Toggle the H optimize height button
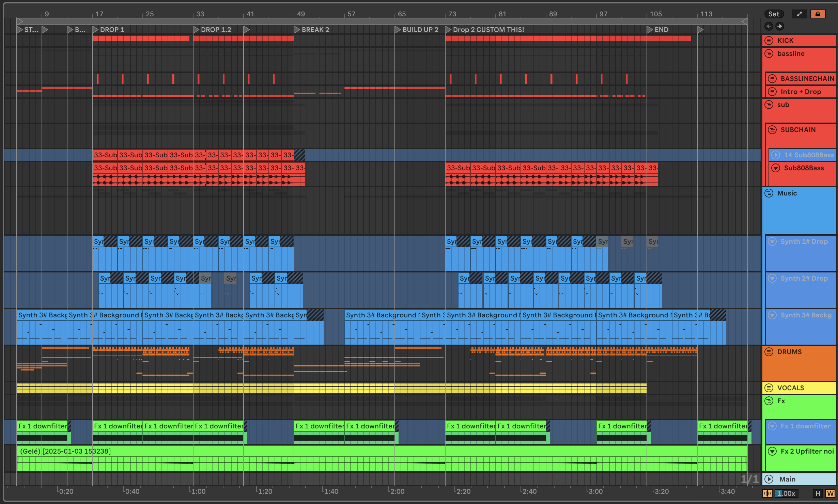Screen dimensions: 838x504 818,493
